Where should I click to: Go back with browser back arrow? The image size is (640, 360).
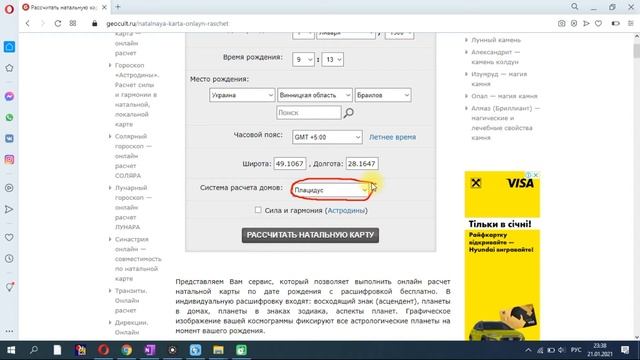point(28,24)
